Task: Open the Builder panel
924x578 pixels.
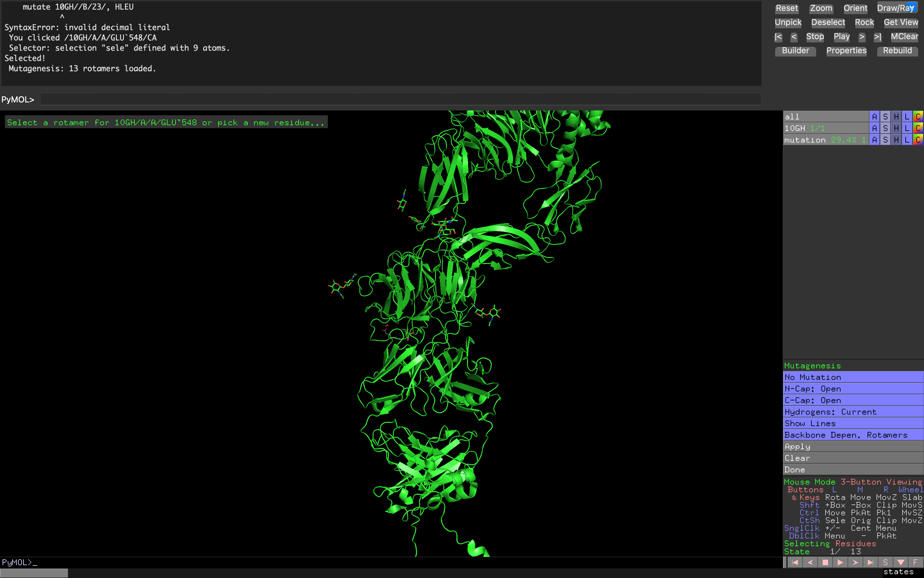Action: coord(795,51)
